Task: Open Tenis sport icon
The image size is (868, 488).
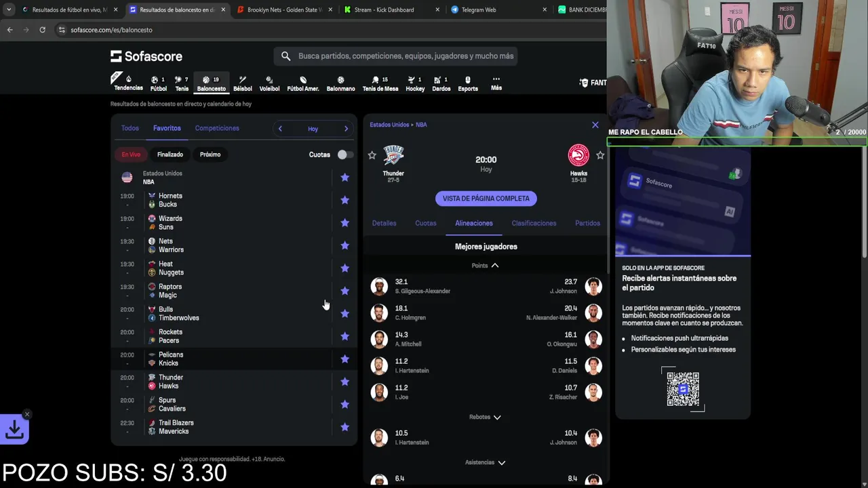Action: click(x=182, y=83)
